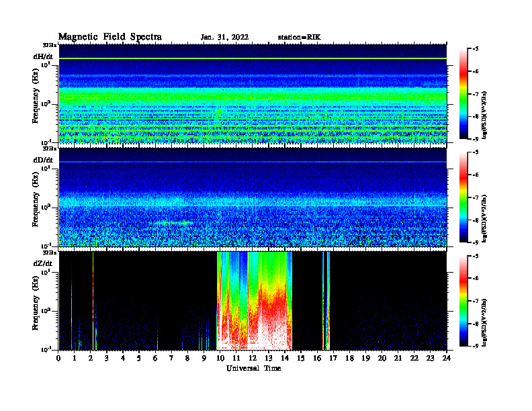
Task: Click hour '6' on time axis
Action: (155, 358)
